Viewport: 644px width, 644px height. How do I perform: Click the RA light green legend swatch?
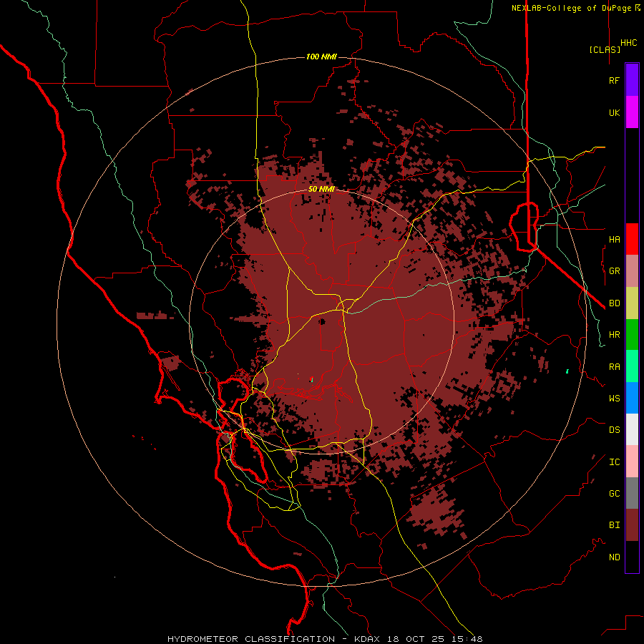point(632,366)
